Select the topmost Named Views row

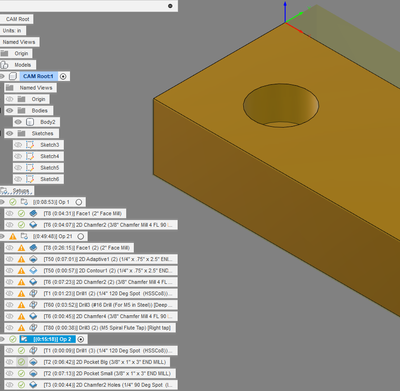(x=19, y=42)
